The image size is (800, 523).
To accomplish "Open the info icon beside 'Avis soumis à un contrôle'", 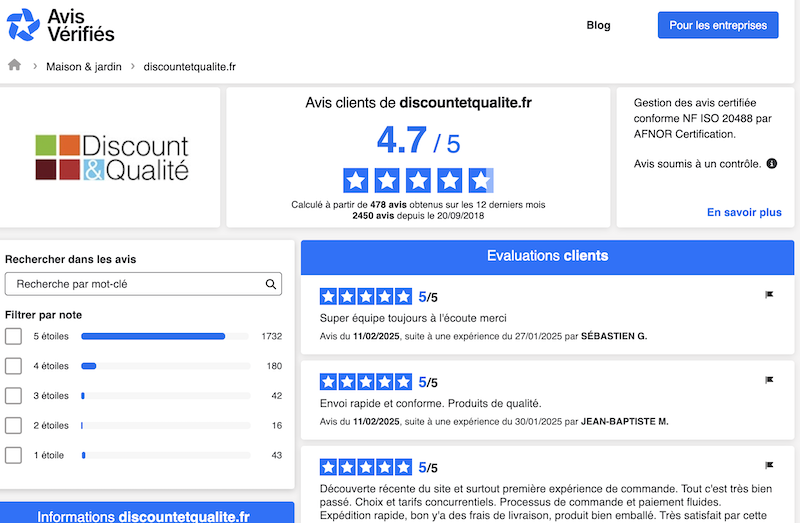I will pyautogui.click(x=771, y=163).
